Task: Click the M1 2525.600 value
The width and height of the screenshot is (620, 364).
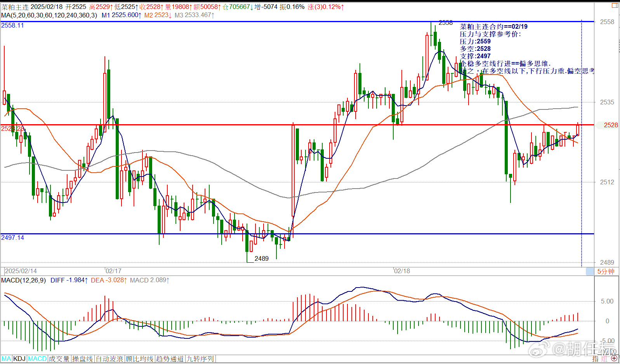Action: 122,15
